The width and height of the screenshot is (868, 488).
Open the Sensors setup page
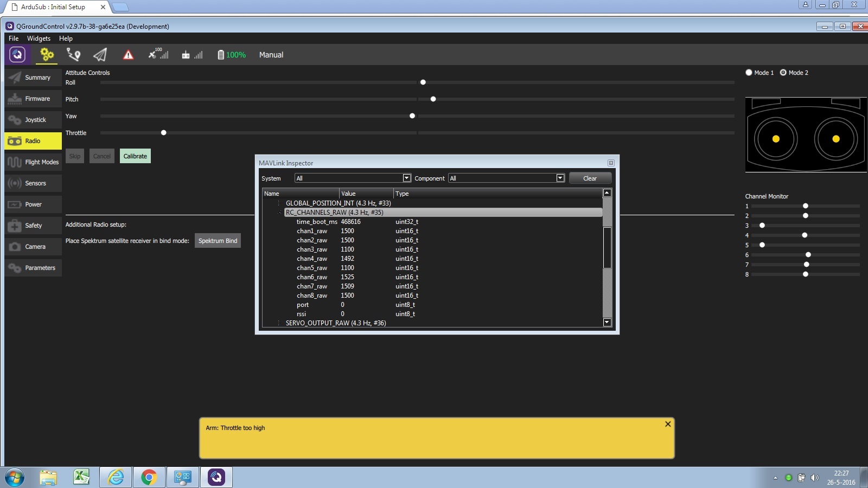(x=33, y=183)
